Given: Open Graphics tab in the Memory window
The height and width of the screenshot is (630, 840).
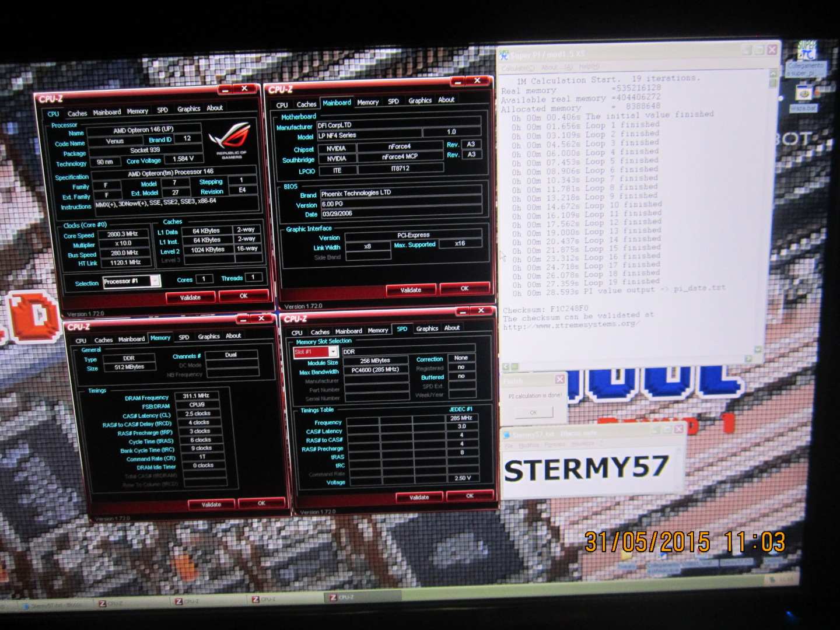Looking at the screenshot, I should (x=209, y=337).
